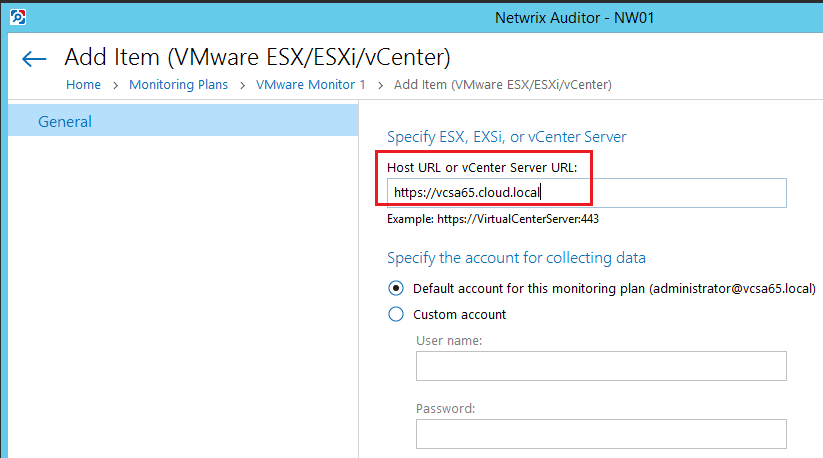Click into the Password text box
Image resolution: width=823 pixels, height=458 pixels.
pyautogui.click(x=600, y=434)
